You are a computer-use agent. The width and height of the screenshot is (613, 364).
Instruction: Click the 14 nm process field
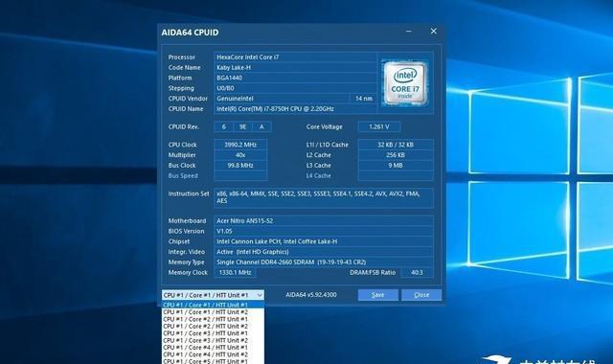tap(364, 99)
